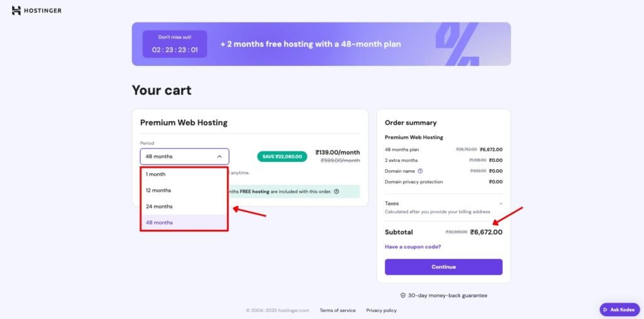644x319 pixels.
Task: Click the countdown timer box
Action: pyautogui.click(x=175, y=44)
